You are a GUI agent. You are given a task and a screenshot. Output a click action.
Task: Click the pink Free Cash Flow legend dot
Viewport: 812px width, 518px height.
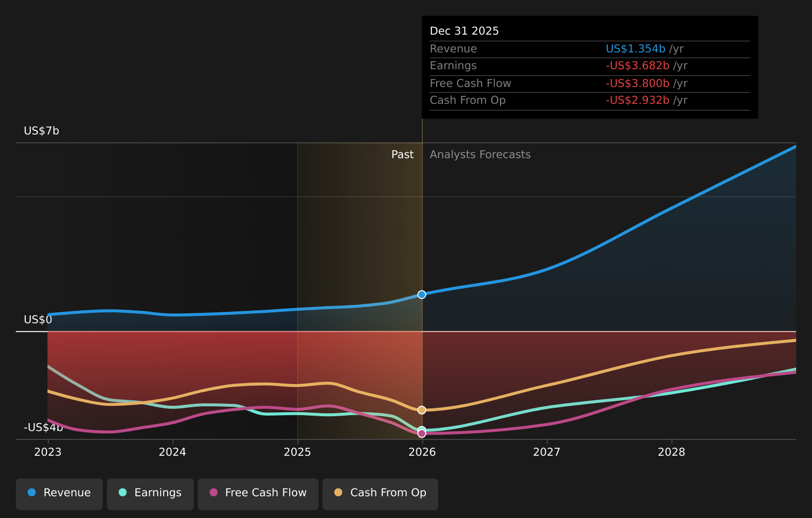click(213, 493)
